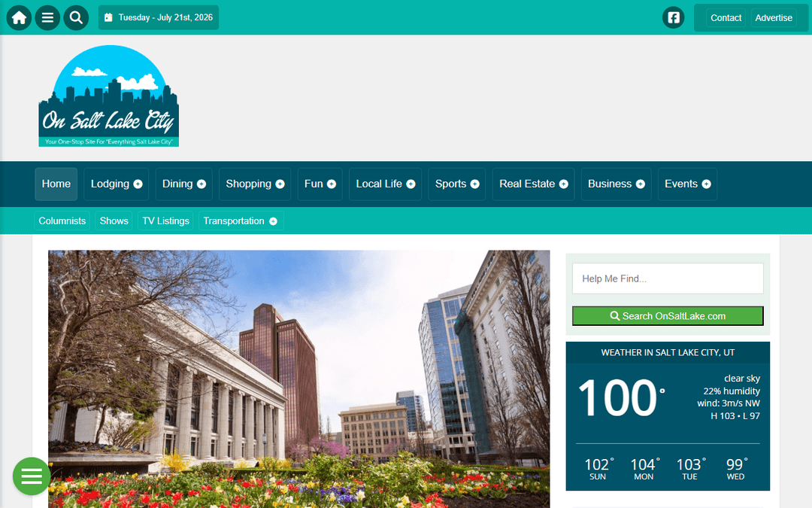Image resolution: width=812 pixels, height=508 pixels.
Task: Select the Home nav item
Action: point(56,184)
